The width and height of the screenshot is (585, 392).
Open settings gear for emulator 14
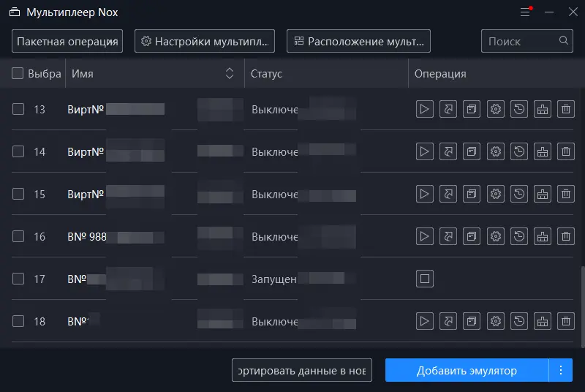(x=496, y=151)
